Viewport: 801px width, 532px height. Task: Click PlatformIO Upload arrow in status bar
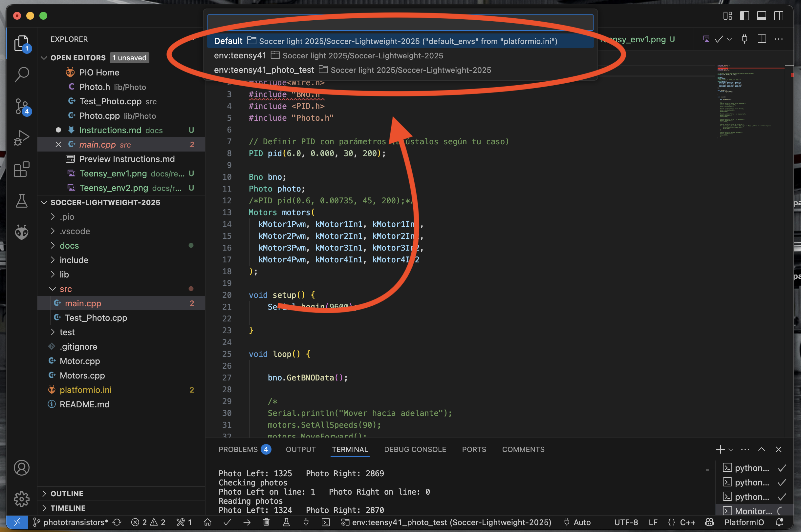(x=247, y=522)
